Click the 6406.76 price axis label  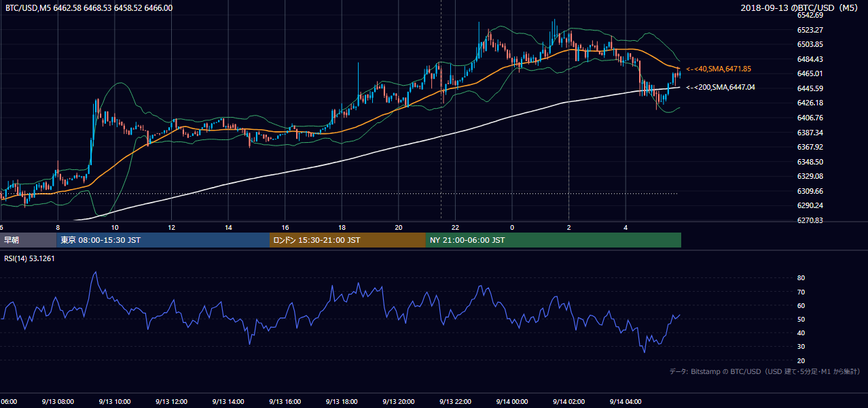click(x=810, y=118)
